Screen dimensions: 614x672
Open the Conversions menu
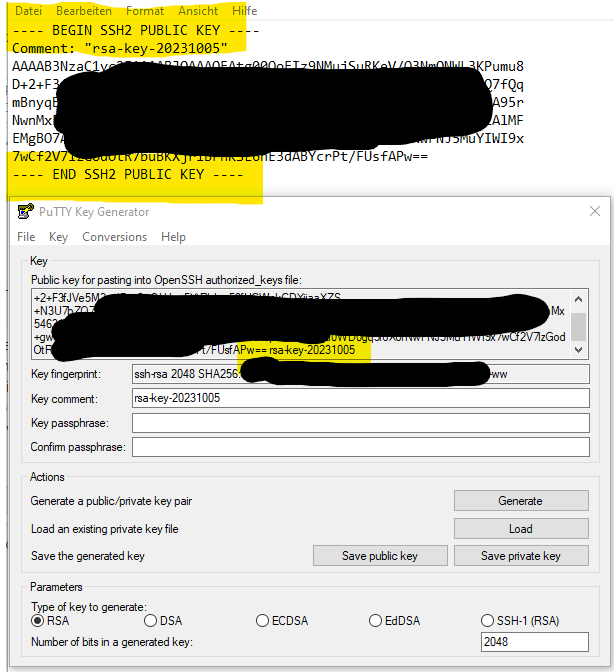tap(114, 237)
